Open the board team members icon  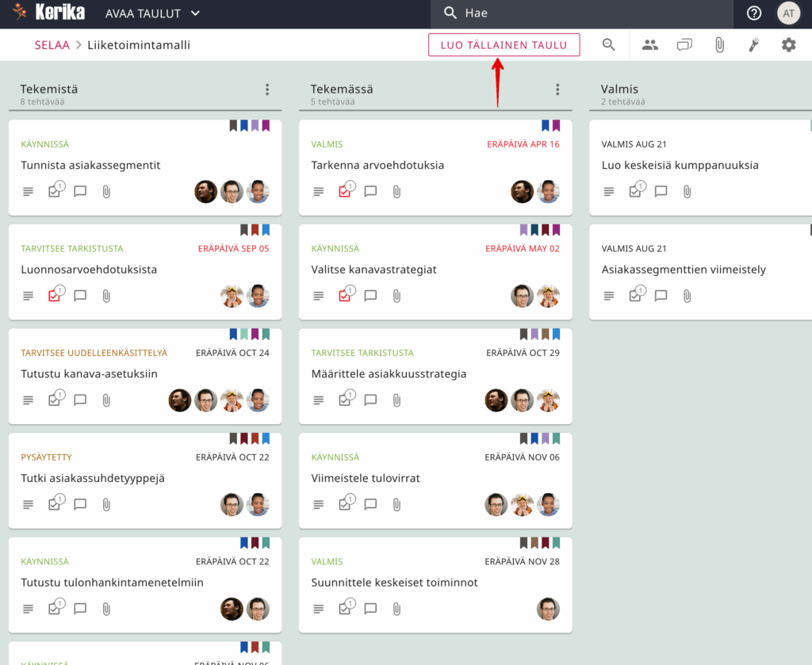(650, 45)
